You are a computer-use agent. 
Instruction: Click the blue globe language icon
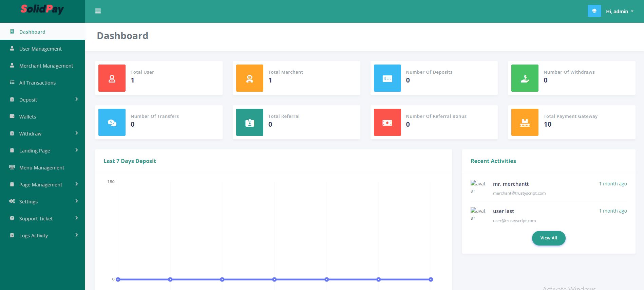click(594, 11)
